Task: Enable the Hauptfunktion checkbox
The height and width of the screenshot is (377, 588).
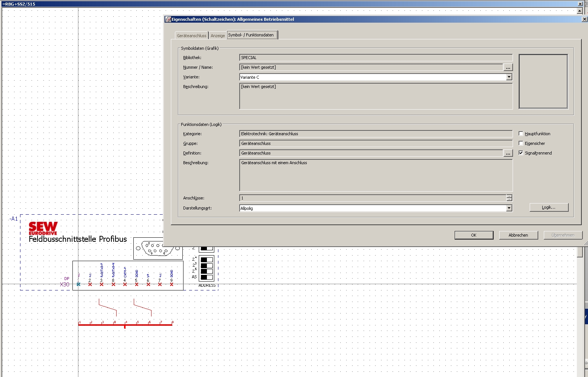Action: [x=521, y=134]
